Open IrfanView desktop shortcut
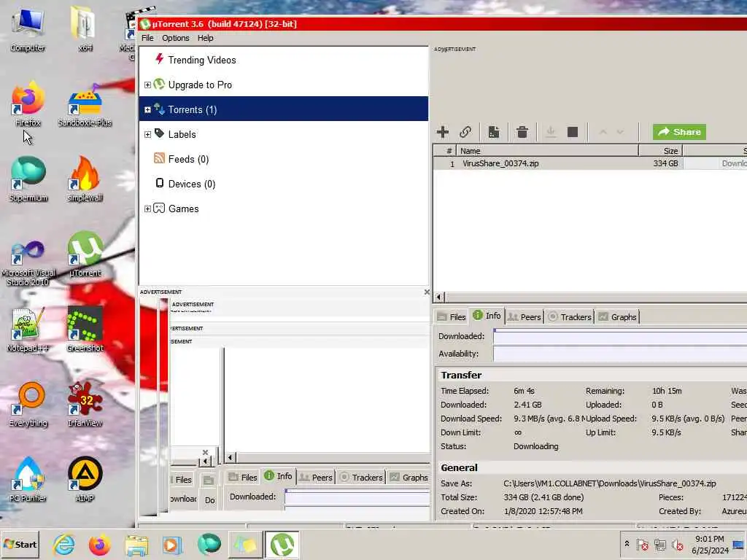 (x=85, y=405)
